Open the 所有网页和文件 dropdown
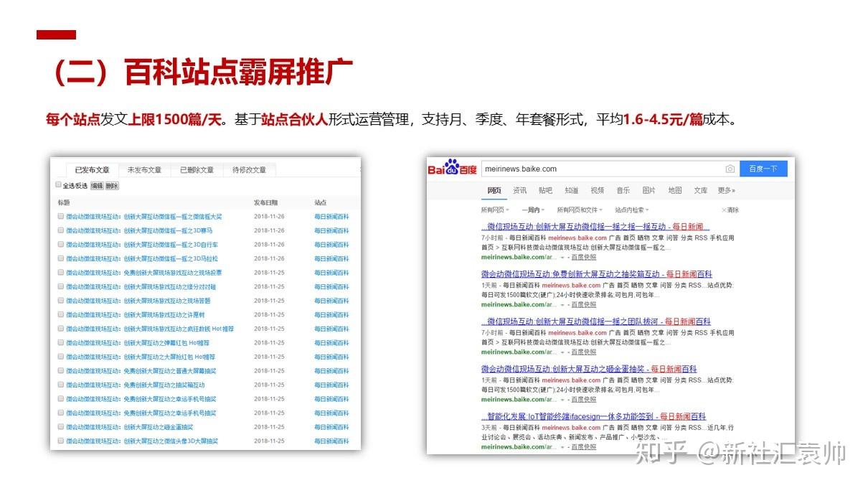The height and width of the screenshot is (488, 868). pyautogui.click(x=580, y=210)
